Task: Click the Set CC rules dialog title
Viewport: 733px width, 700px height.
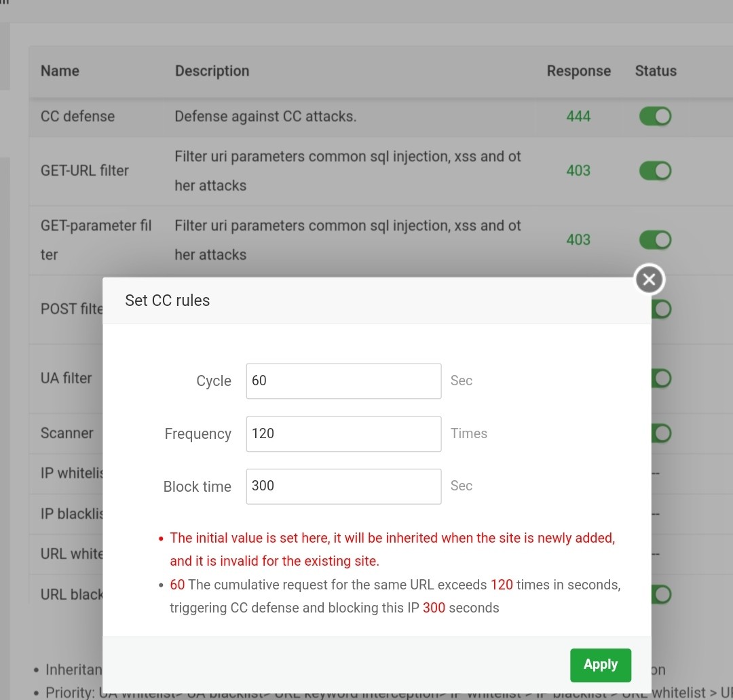Action: (168, 301)
